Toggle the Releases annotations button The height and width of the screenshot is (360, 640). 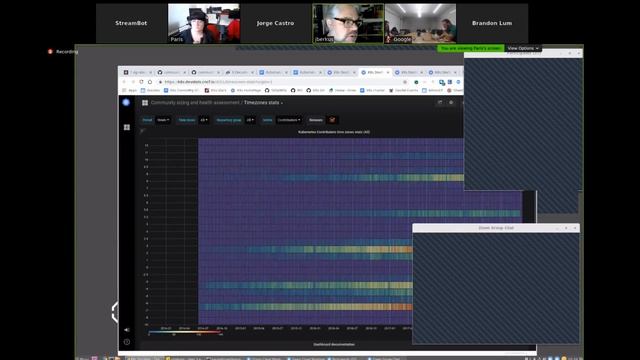coord(316,120)
